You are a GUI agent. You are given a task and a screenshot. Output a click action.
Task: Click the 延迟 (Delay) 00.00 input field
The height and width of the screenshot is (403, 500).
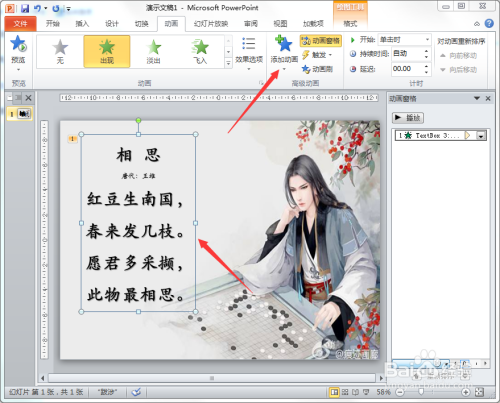coord(407,69)
